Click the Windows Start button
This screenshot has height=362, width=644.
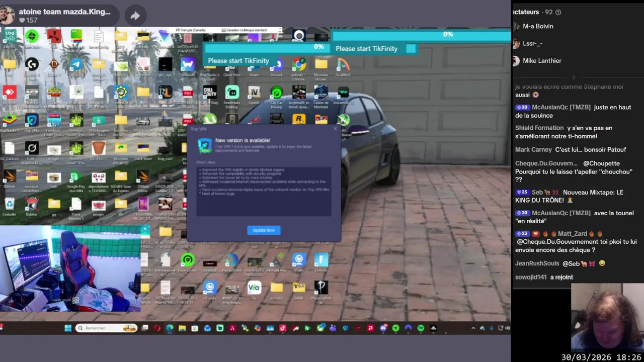point(68,328)
